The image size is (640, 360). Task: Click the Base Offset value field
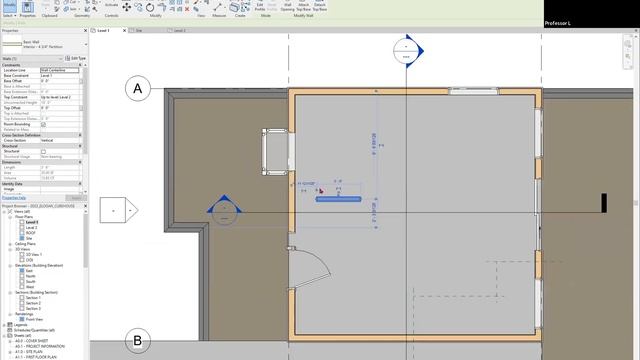60,81
